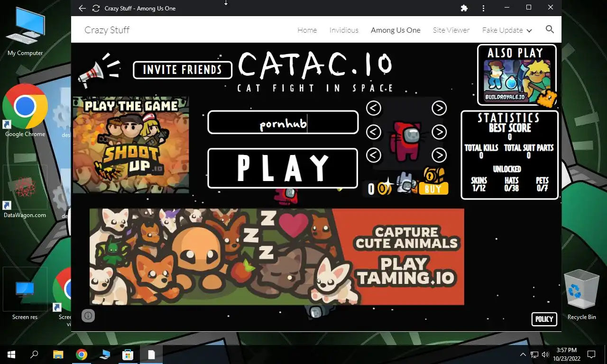Click the megaphone icon
This screenshot has height=364, width=607.
click(x=99, y=70)
